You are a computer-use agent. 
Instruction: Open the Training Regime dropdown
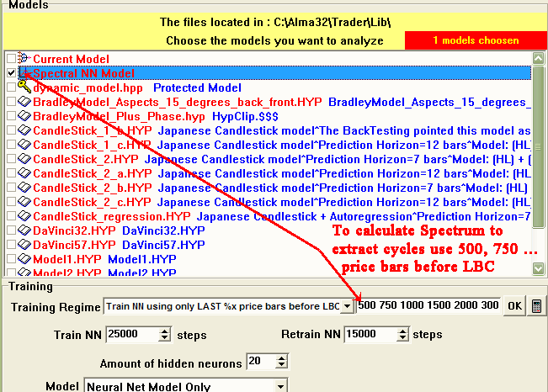point(347,307)
